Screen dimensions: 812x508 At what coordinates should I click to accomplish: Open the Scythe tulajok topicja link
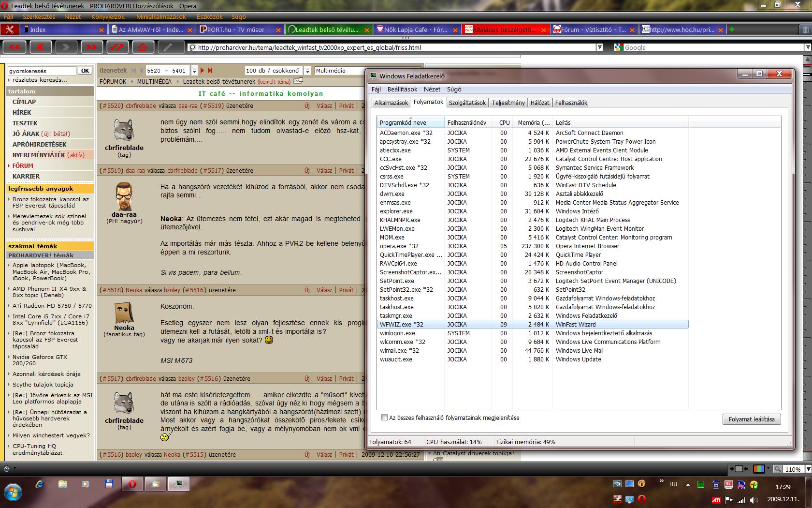tap(43, 385)
